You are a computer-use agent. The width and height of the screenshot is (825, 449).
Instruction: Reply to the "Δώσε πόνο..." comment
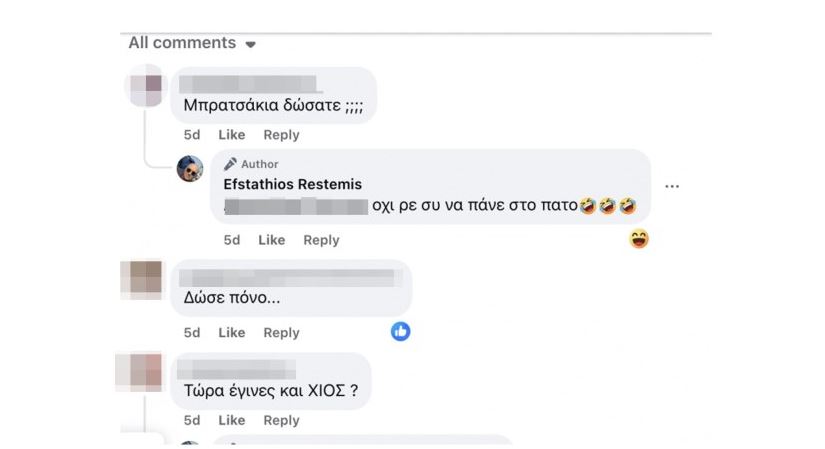click(281, 333)
